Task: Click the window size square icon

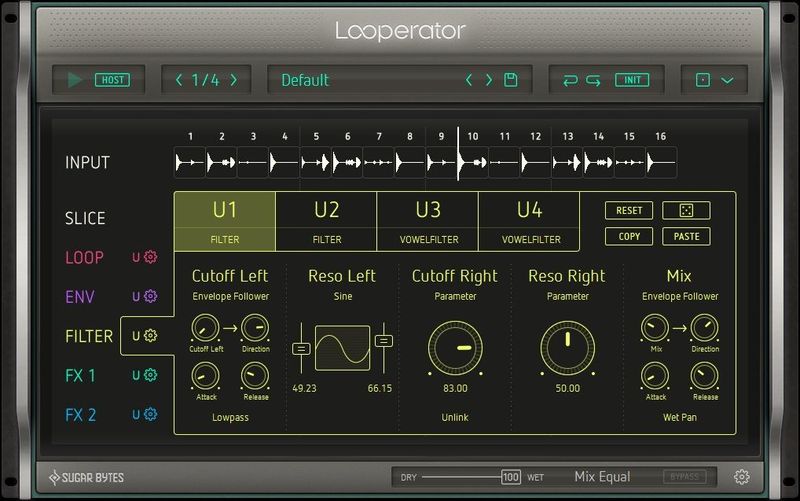Action: (x=703, y=80)
